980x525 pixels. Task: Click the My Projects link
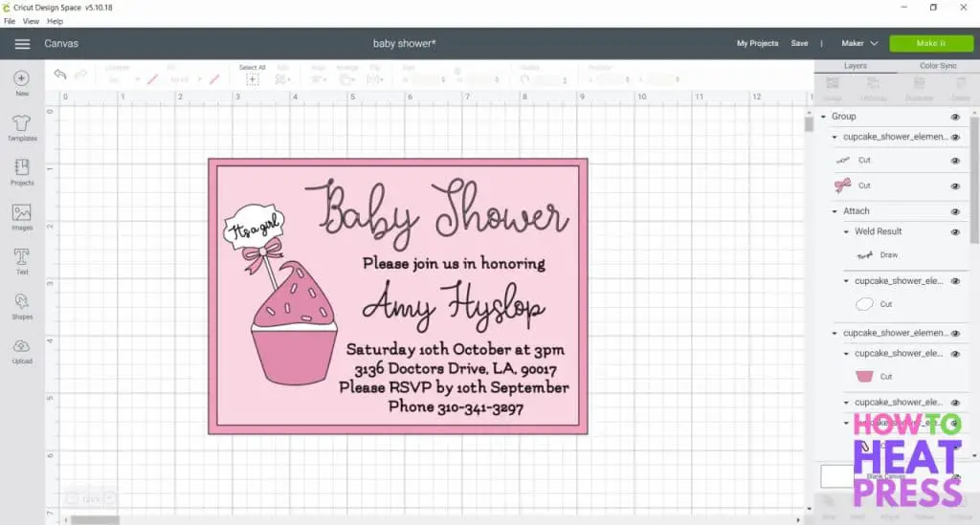(758, 44)
